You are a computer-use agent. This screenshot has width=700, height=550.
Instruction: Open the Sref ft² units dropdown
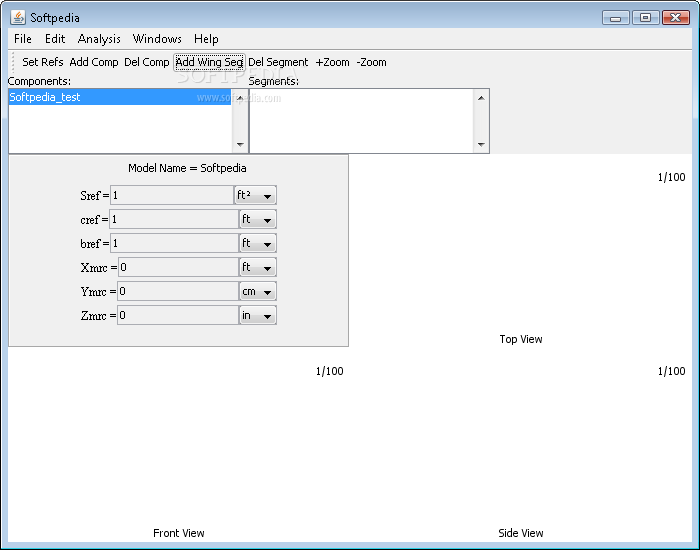pyautogui.click(x=255, y=195)
